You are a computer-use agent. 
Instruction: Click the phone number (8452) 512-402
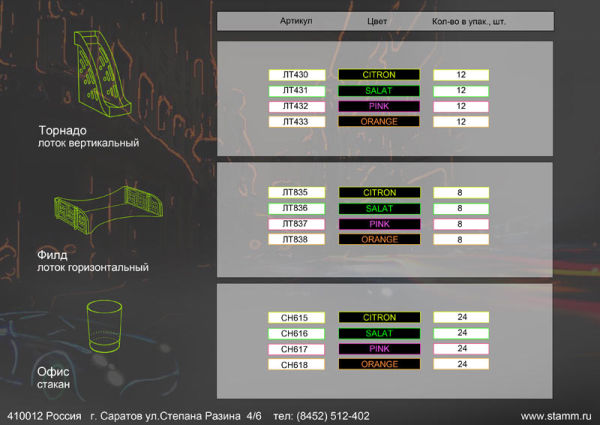333,416
